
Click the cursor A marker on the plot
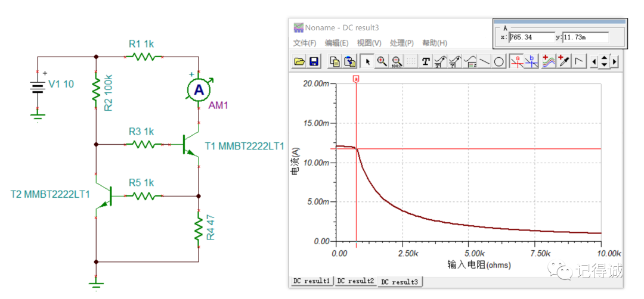point(357,79)
